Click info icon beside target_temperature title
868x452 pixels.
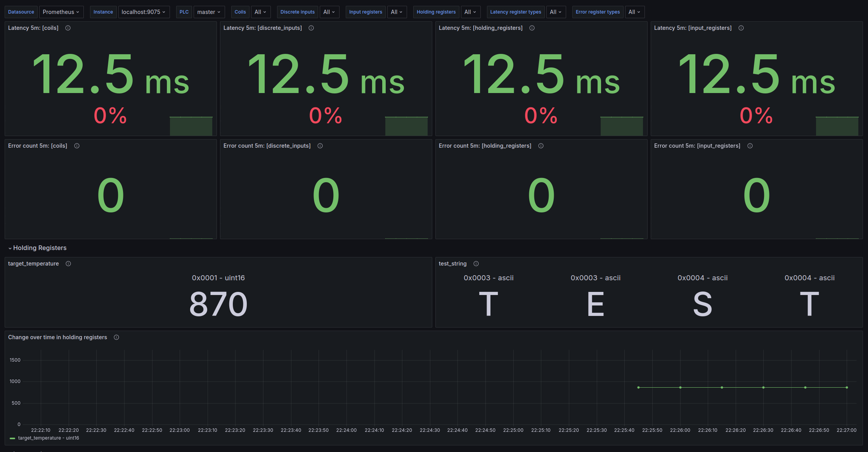click(68, 264)
